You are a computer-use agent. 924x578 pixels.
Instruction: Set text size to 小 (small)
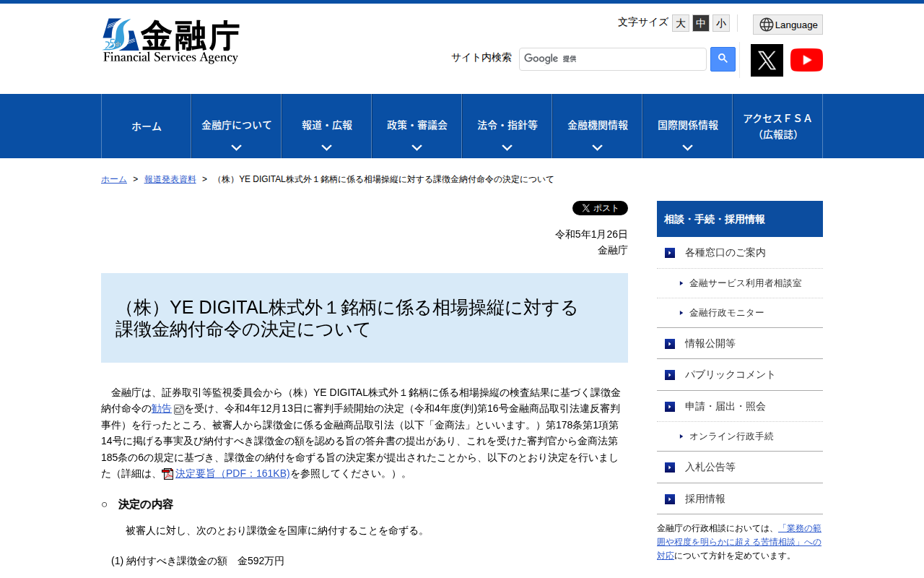coord(721,23)
